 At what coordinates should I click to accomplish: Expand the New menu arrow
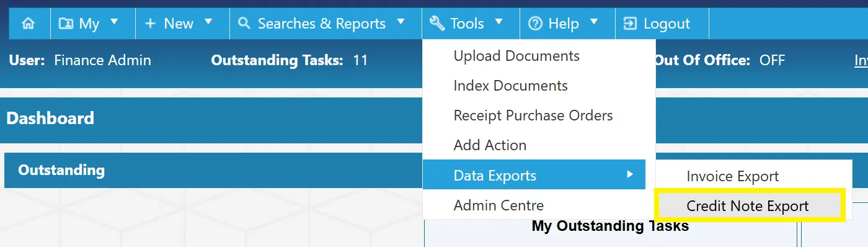pos(208,22)
